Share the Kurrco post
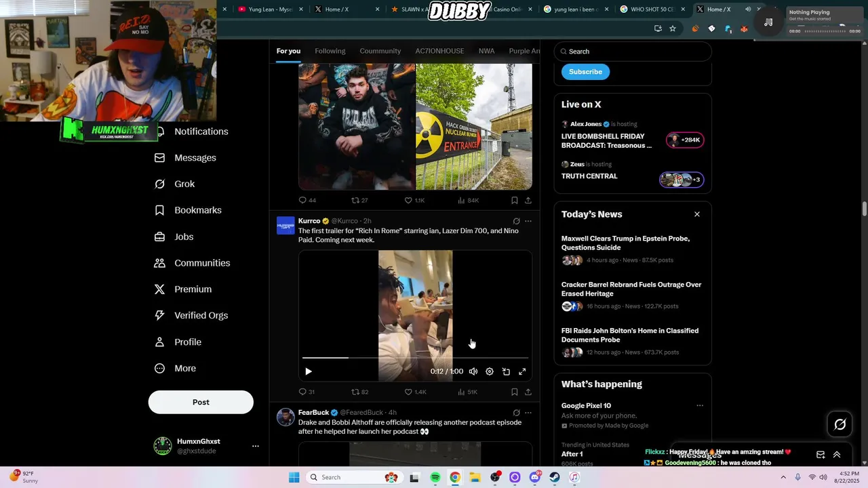The width and height of the screenshot is (868, 488). [528, 392]
